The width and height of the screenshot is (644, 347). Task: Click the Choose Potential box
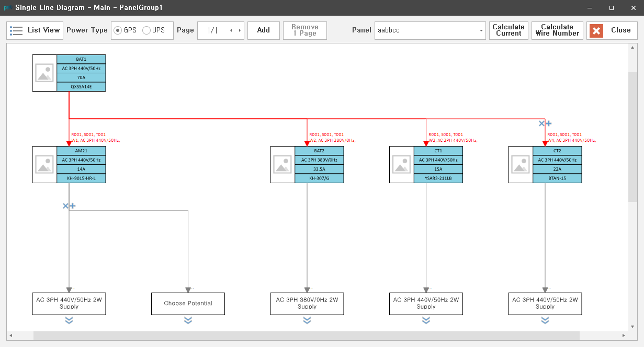[188, 304]
